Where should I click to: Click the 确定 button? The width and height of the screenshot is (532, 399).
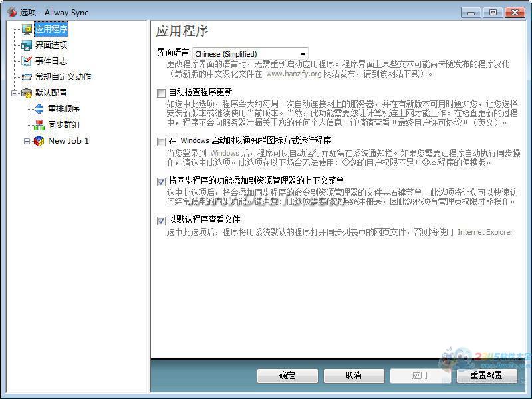pos(287,376)
